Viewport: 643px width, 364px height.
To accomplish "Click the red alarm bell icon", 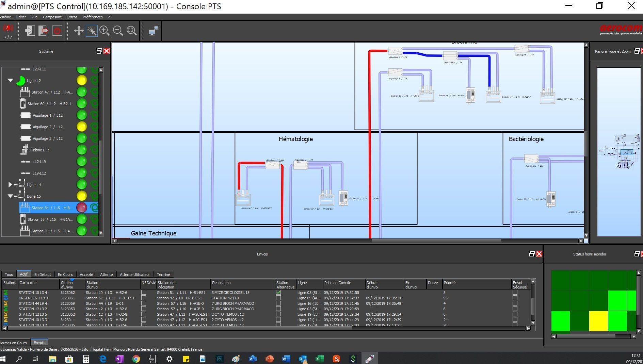I will click(8, 28).
